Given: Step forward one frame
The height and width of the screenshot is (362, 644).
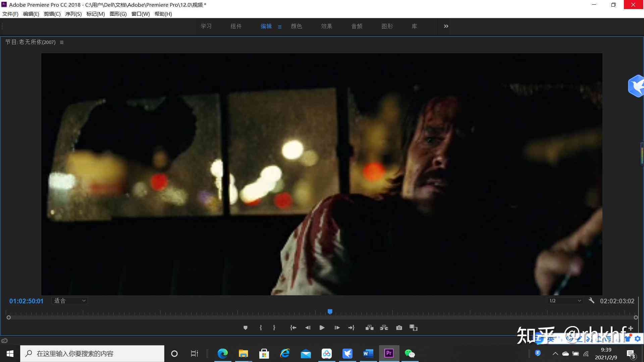Looking at the screenshot, I should pyautogui.click(x=337, y=328).
